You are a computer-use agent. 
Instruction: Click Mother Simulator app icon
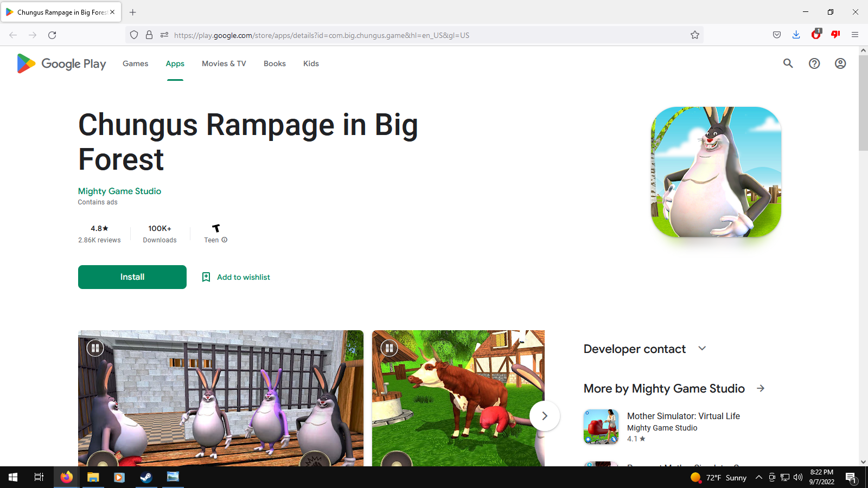tap(601, 427)
